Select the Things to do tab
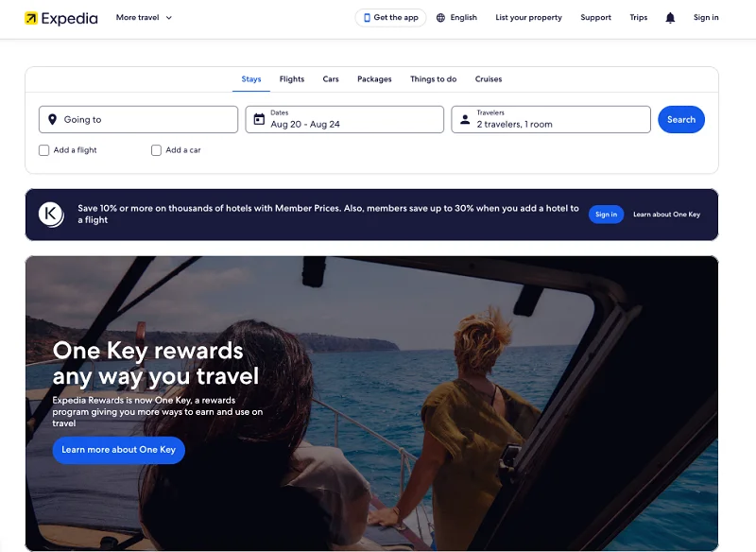This screenshot has height=552, width=756. (433, 79)
